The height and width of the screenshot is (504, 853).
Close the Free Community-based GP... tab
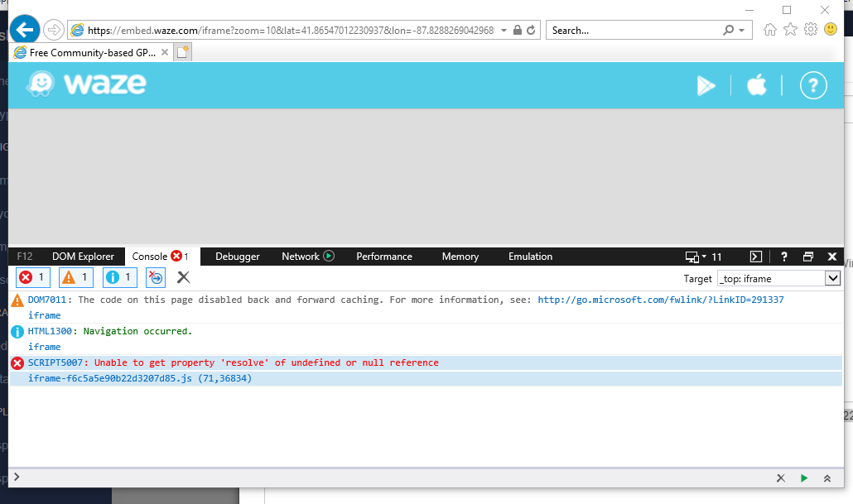click(165, 52)
